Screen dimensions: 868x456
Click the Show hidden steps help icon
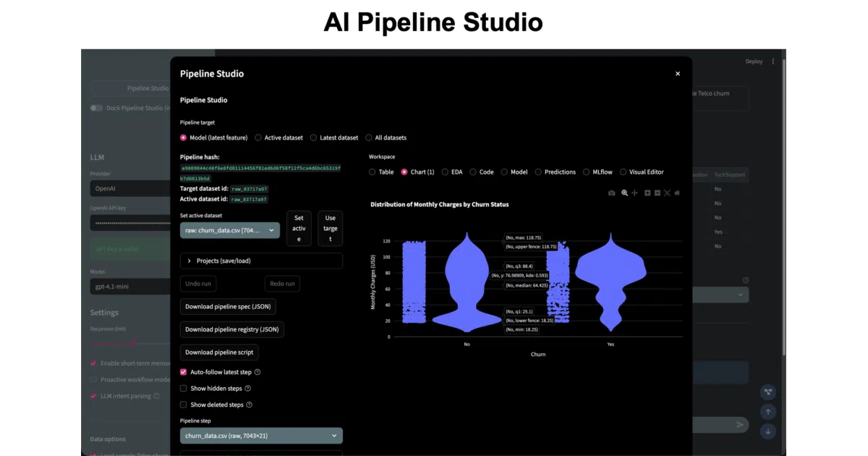(x=247, y=389)
